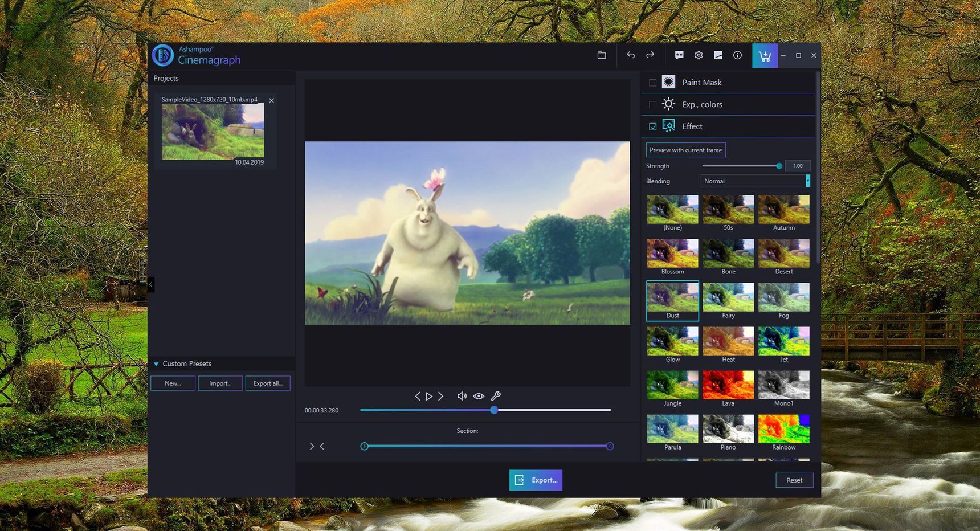Click the Export... button

click(536, 480)
